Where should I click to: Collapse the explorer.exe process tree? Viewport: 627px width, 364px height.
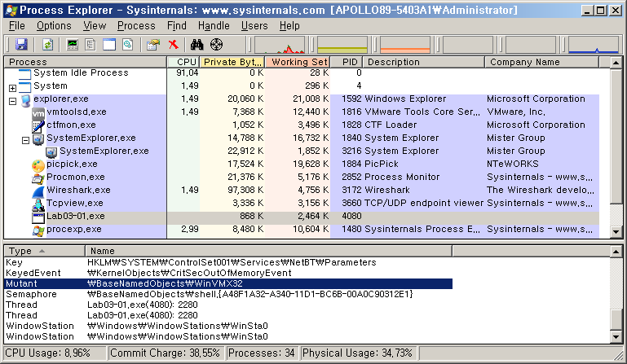tap(12, 100)
